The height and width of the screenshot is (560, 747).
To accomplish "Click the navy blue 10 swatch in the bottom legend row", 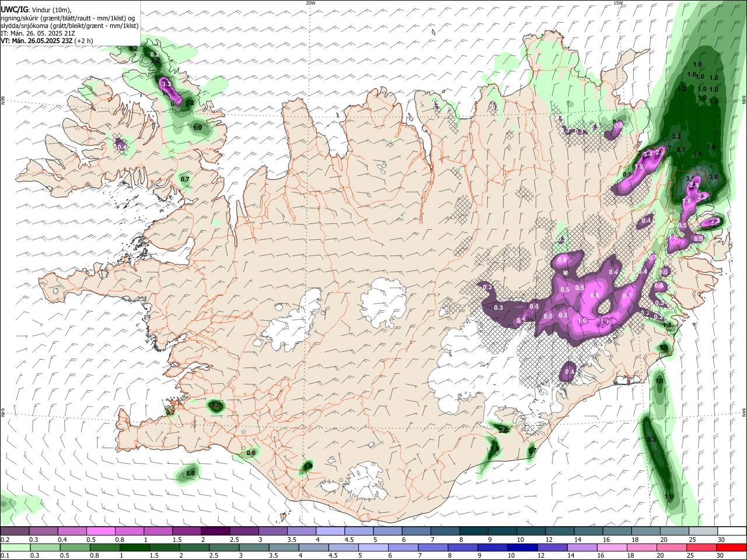I will pos(521,548).
